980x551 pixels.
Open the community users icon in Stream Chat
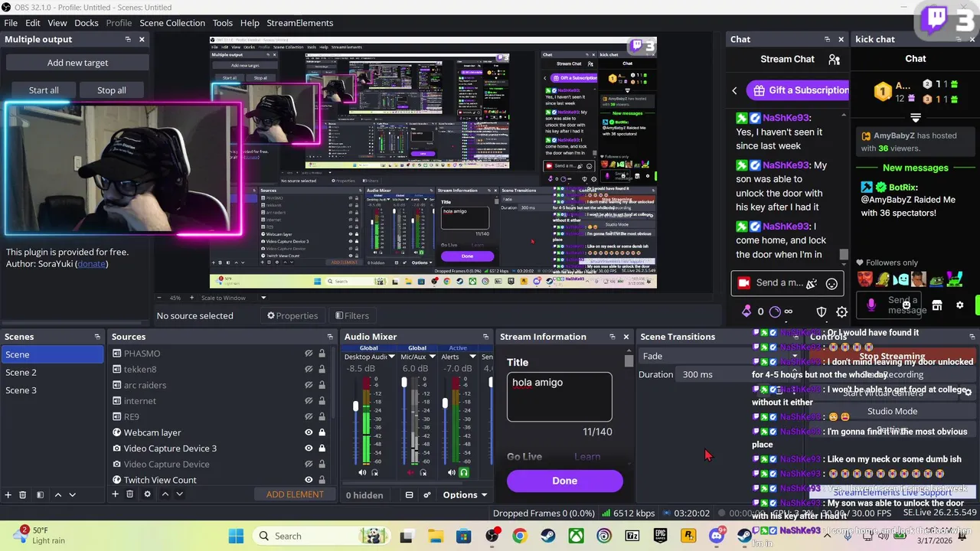tap(835, 59)
